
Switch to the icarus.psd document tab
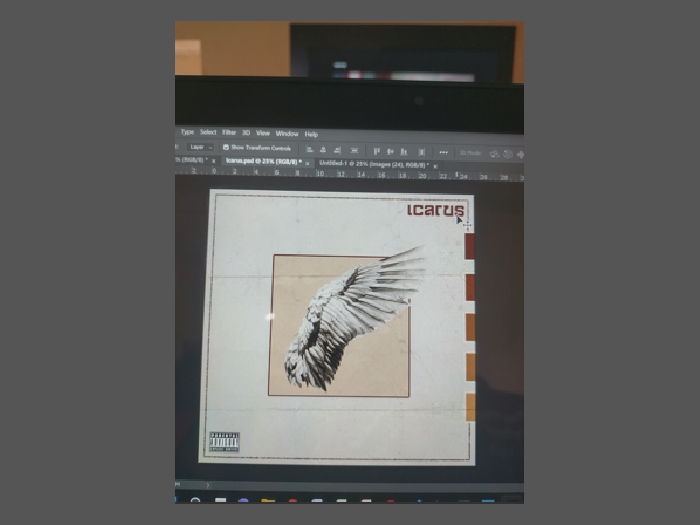pos(264,161)
